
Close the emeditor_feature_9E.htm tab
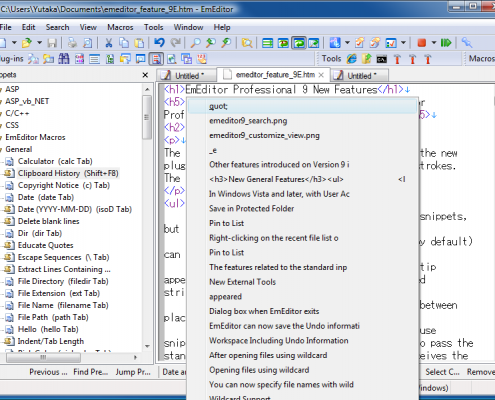coord(321,75)
